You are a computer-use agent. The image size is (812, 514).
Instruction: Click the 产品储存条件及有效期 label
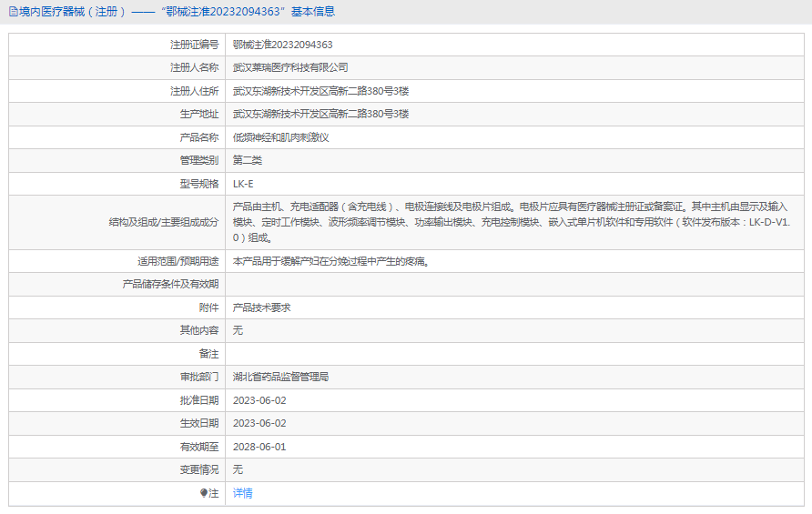[170, 284]
